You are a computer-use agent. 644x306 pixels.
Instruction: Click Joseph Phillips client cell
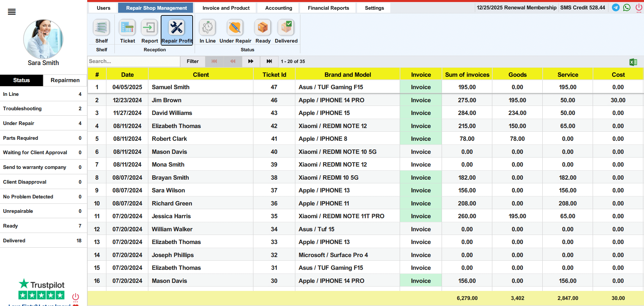click(201, 255)
